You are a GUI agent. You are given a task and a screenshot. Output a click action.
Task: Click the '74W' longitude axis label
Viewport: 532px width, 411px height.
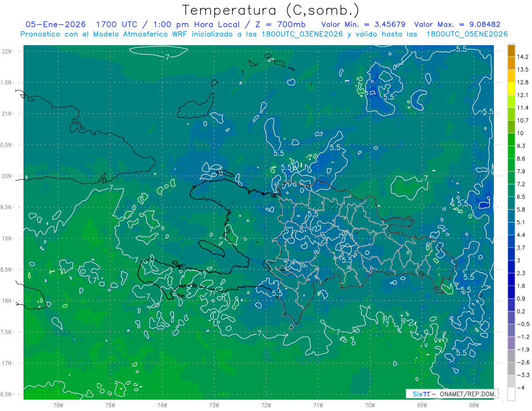point(162,405)
